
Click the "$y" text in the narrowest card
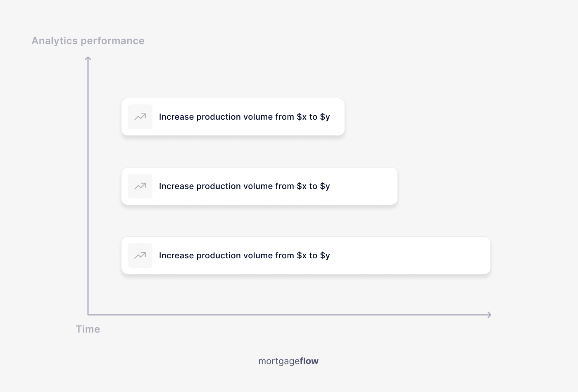pos(325,117)
